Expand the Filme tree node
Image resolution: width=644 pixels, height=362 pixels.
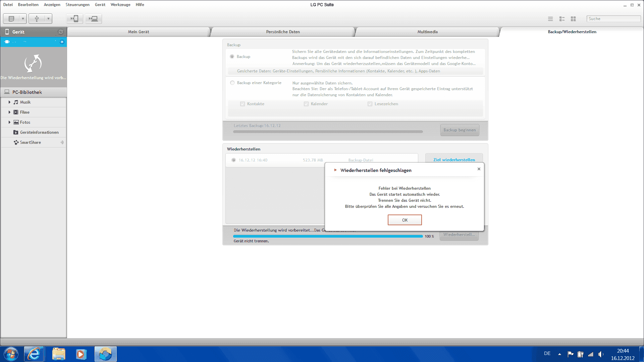(9, 112)
